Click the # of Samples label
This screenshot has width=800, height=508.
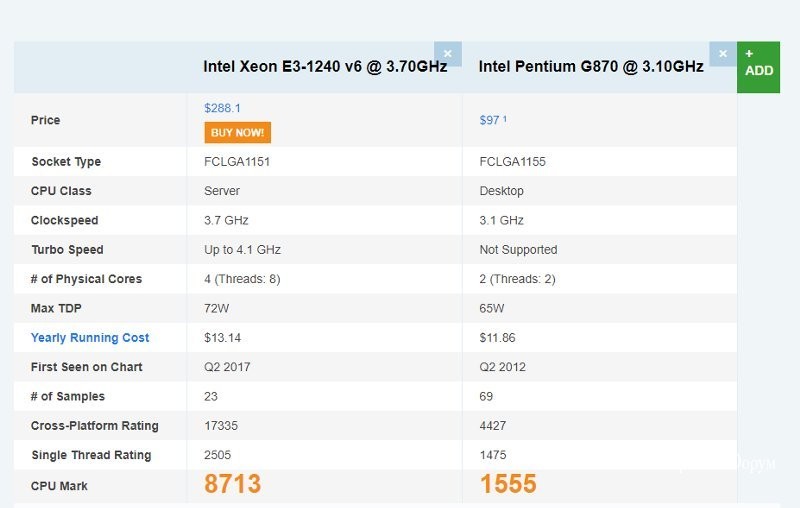click(x=67, y=396)
